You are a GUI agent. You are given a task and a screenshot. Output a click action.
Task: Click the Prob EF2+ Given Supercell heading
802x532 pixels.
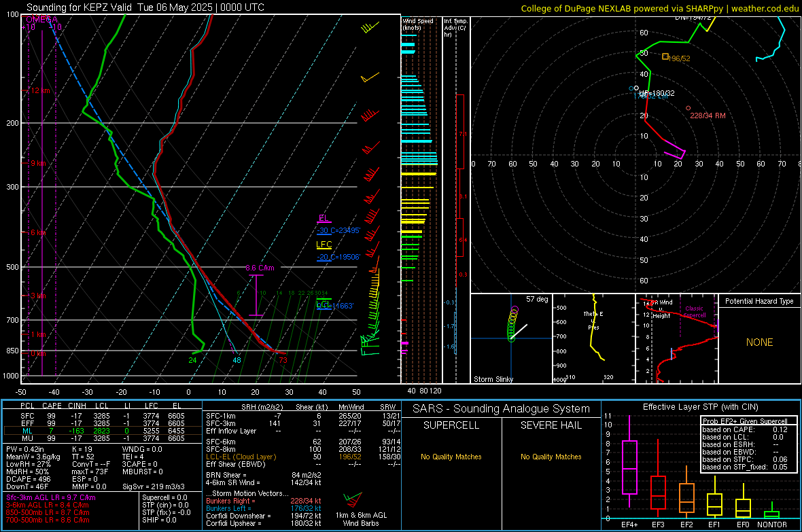[x=745, y=421]
